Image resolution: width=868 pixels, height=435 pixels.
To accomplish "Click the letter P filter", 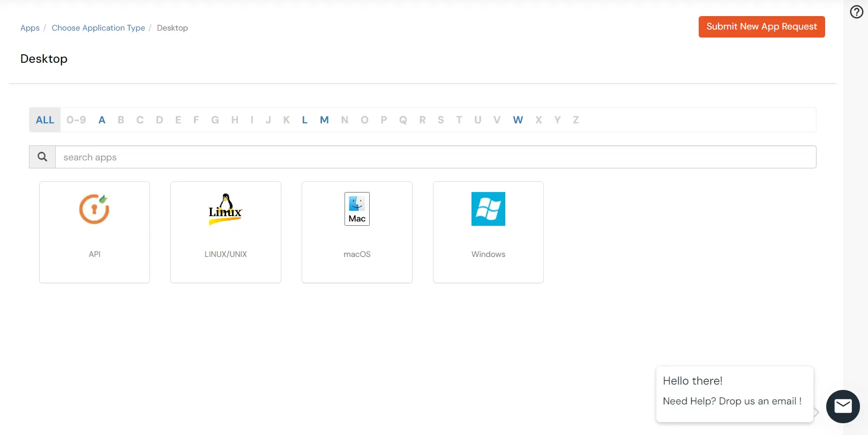I will (x=384, y=120).
